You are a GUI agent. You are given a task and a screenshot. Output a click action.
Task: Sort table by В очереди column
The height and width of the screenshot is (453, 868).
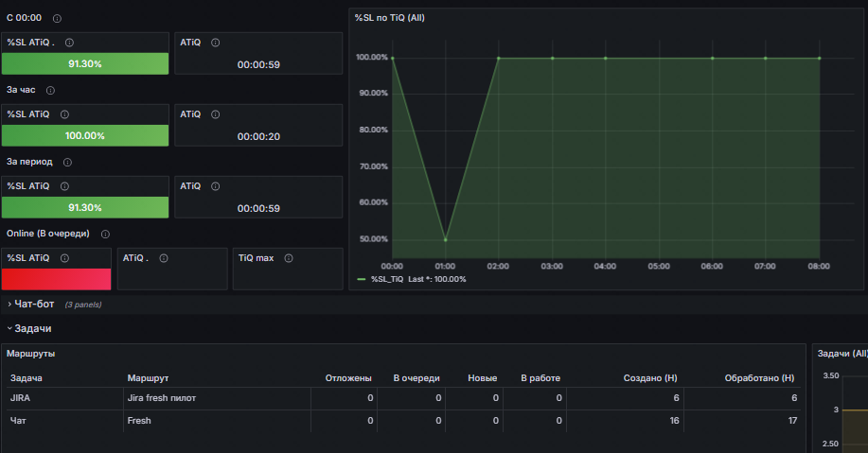click(x=416, y=378)
